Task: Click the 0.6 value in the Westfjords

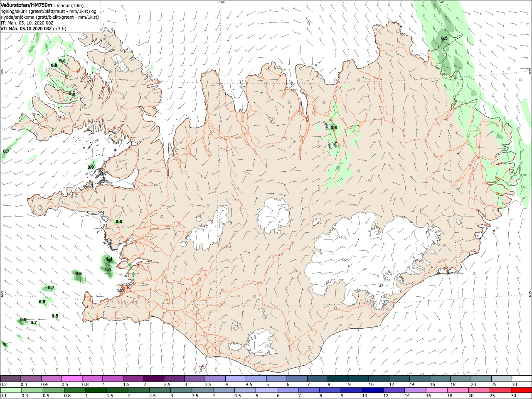Action: tap(72, 93)
